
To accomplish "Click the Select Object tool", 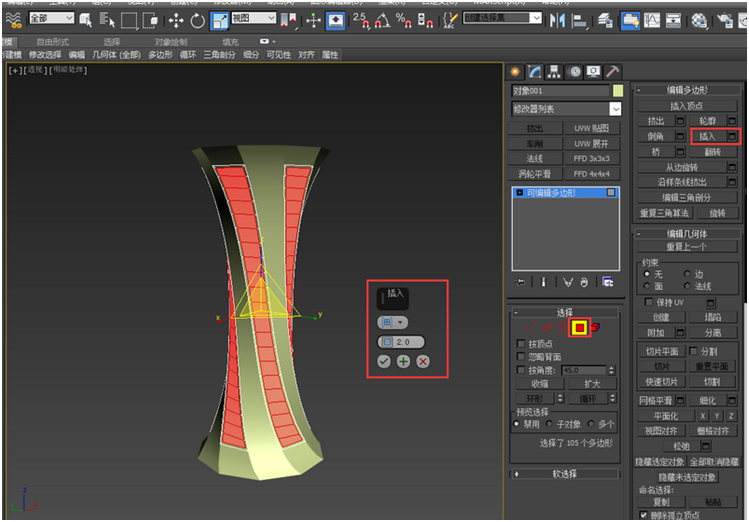I will (x=86, y=21).
